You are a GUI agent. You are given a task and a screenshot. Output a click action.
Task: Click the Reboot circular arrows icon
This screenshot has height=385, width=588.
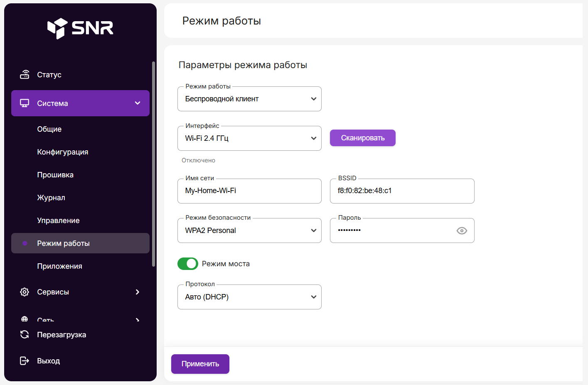25,335
